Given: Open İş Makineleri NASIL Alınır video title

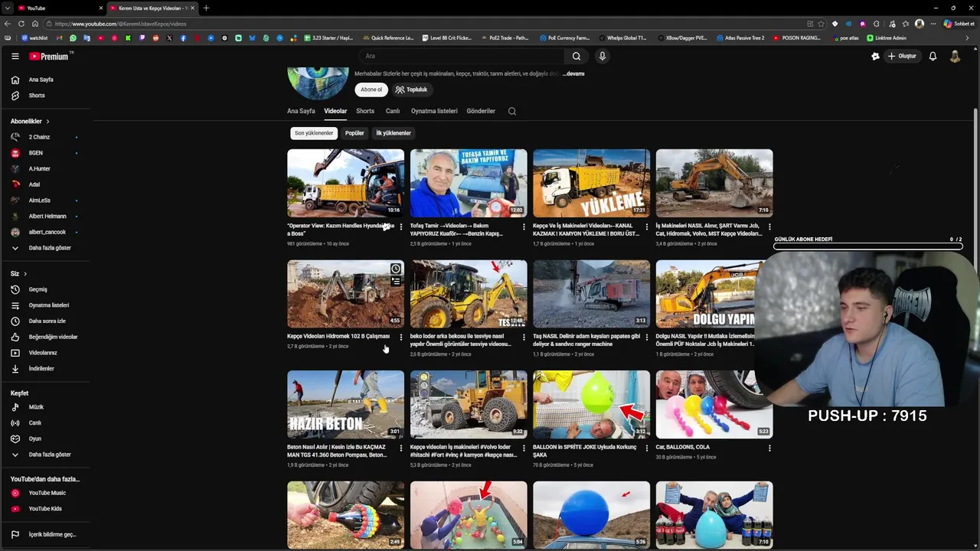Looking at the screenshot, I should pos(708,230).
